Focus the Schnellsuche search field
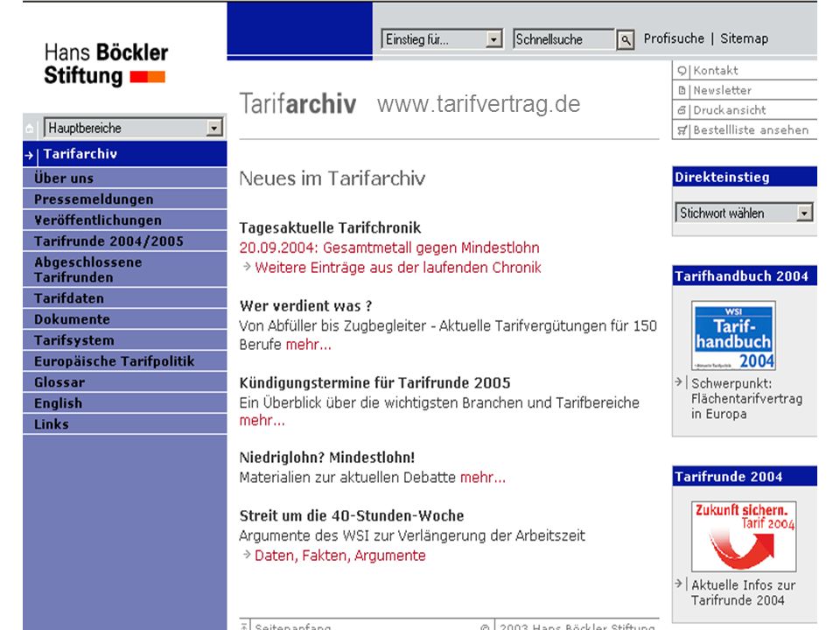The width and height of the screenshot is (840, 630). click(x=563, y=39)
